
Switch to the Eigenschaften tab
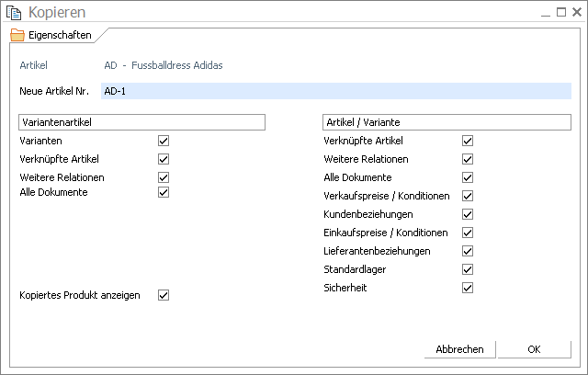pos(59,35)
